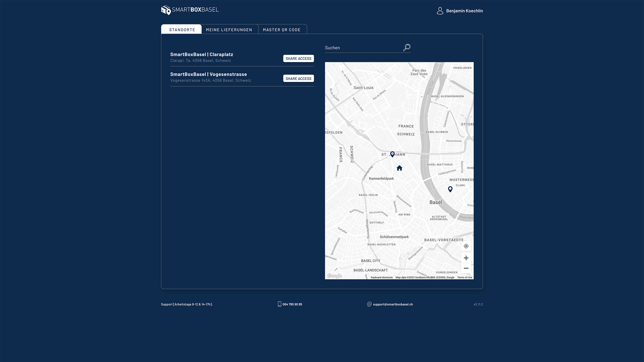The image size is (644, 362).
Task: Click the SmartBoxBasel logo
Action: pyautogui.click(x=190, y=10)
